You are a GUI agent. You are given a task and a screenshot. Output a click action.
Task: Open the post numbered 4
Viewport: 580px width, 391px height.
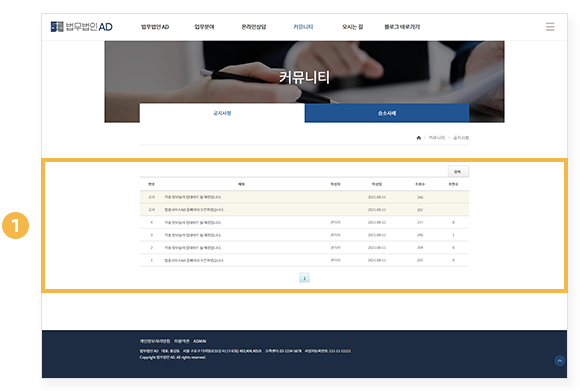(193, 222)
